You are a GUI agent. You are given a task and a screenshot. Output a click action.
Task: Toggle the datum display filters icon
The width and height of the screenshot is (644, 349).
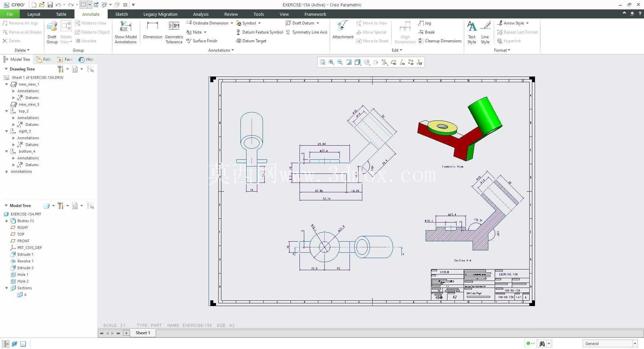[384, 62]
